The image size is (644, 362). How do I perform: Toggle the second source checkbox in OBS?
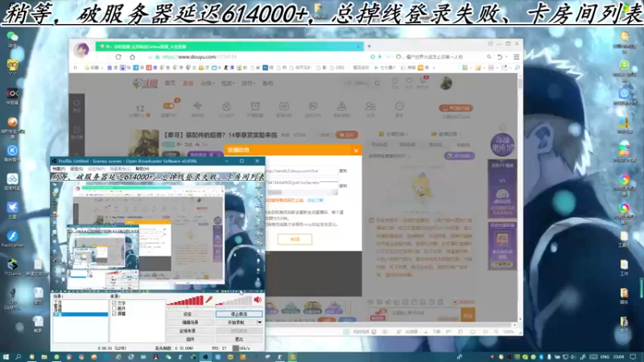114,309
